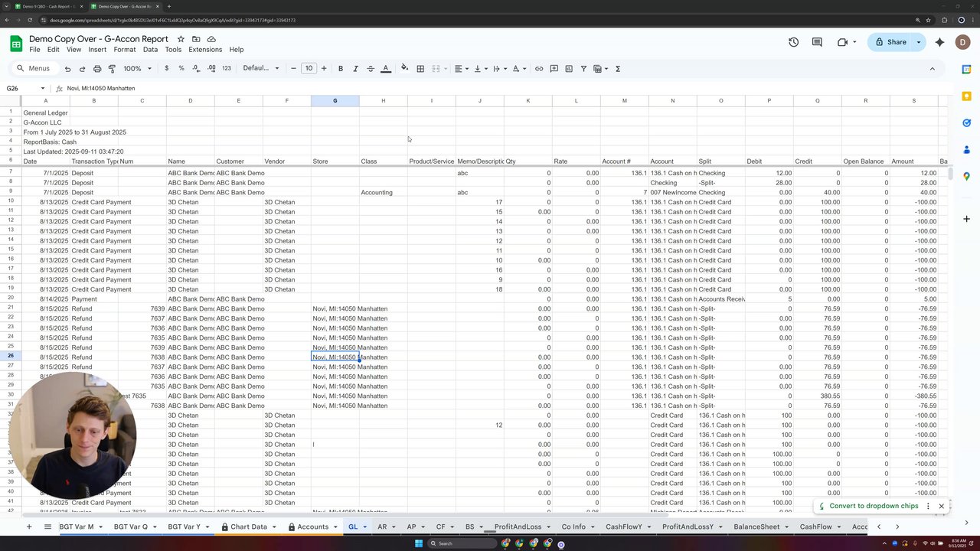Create a filter with the funnel icon
Screen dimensions: 980x551
[583, 69]
